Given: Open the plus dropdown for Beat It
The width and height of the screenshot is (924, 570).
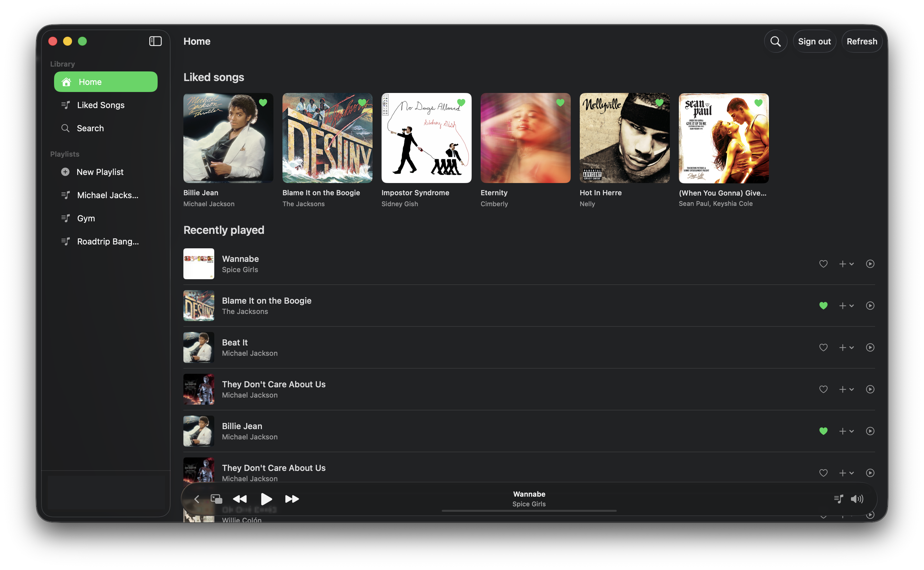Looking at the screenshot, I should tap(846, 347).
